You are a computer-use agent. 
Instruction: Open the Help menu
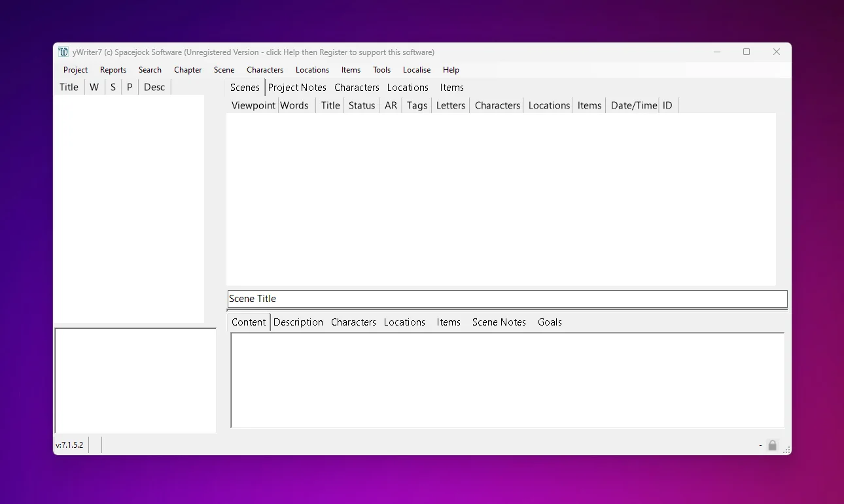point(451,70)
